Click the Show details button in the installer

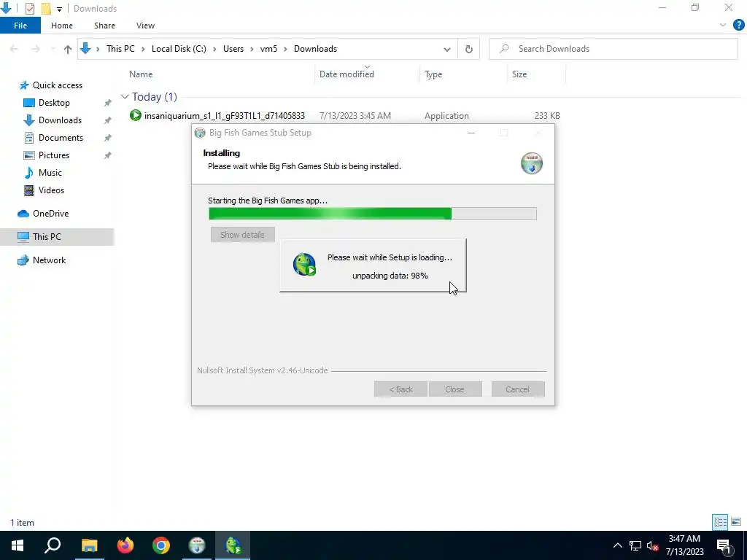242,235
